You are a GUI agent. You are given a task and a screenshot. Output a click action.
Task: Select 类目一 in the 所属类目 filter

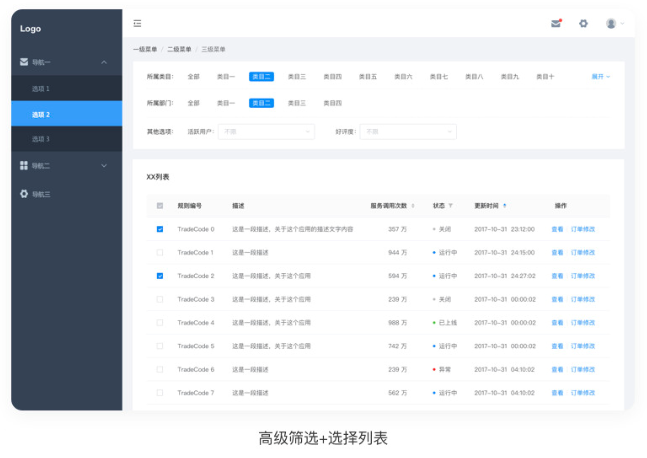[226, 76]
